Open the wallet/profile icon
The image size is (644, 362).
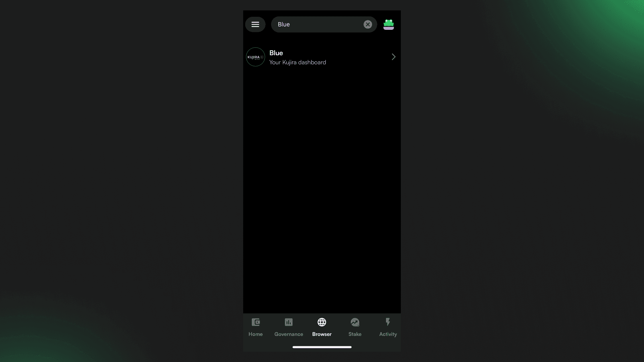tap(388, 24)
